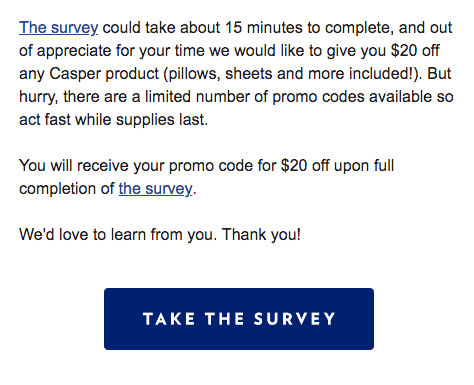Click the '$20' amount in first paragraph

coord(404,51)
